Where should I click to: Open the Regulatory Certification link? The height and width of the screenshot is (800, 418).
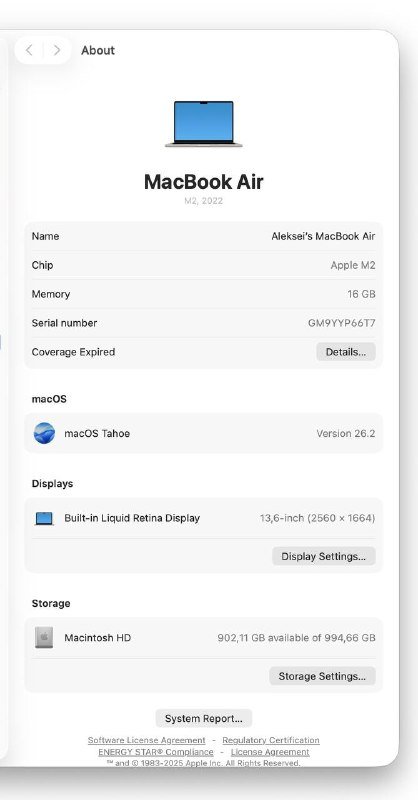271,740
